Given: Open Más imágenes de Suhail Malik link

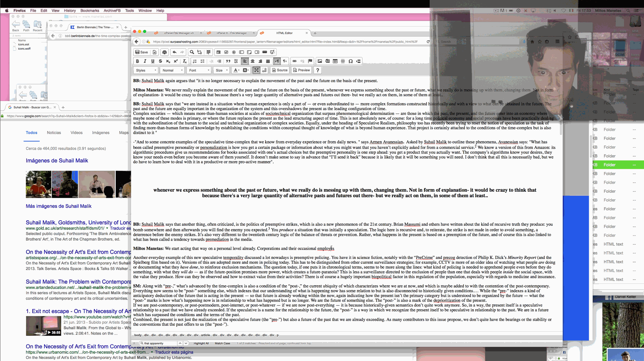Looking at the screenshot, I should point(59,206).
